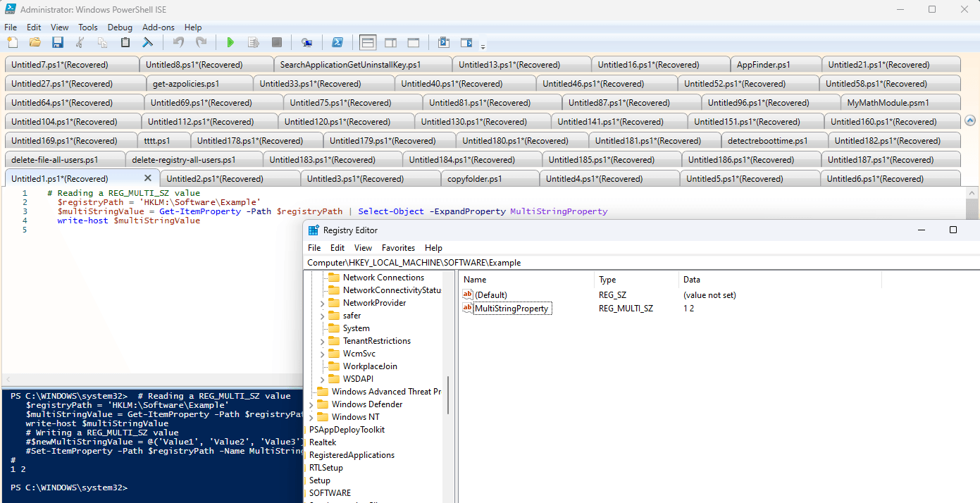
Task: Expand the Windows Defender registry key
Action: 311,404
